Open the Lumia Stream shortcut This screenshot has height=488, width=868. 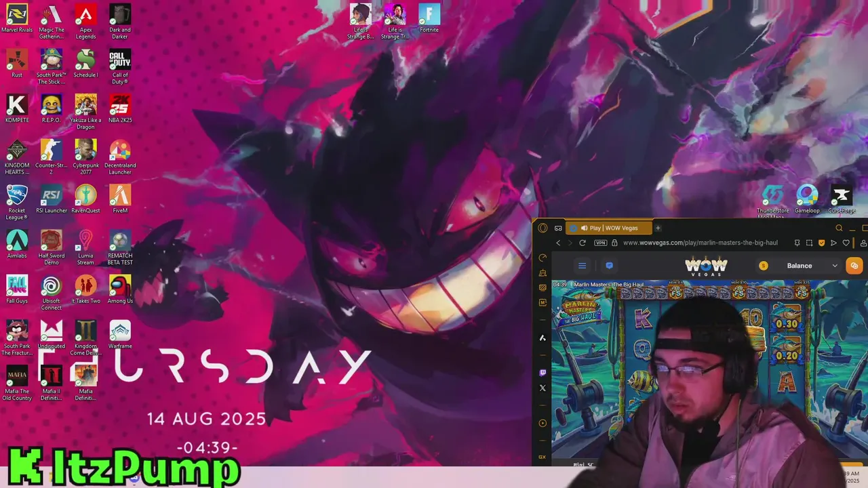(85, 248)
